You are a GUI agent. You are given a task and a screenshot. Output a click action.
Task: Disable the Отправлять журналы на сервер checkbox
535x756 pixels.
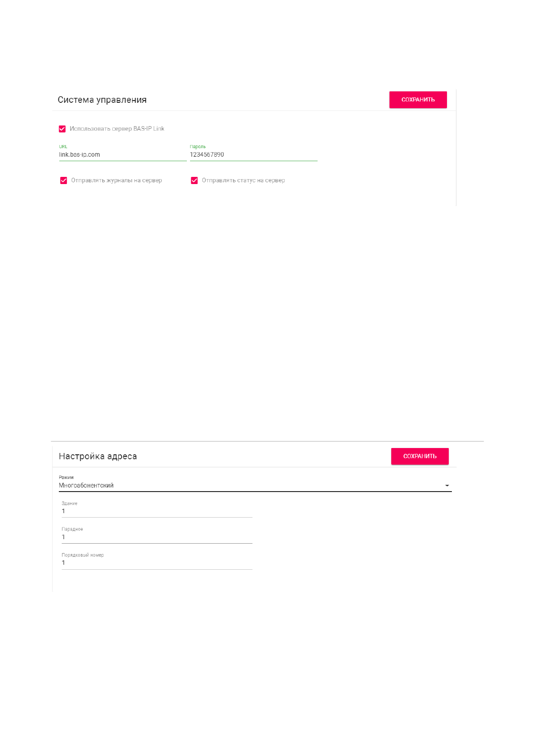click(64, 180)
